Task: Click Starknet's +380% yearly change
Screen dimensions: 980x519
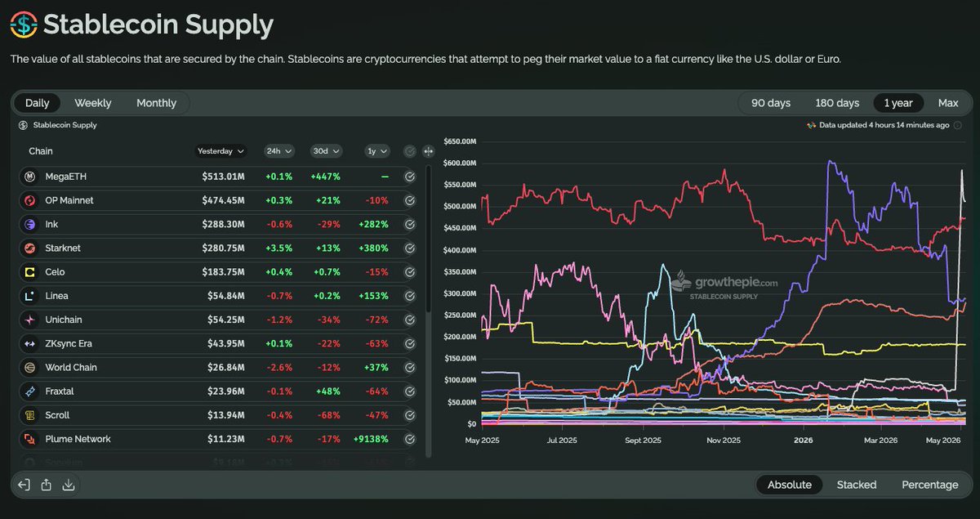Action: pyautogui.click(x=374, y=248)
